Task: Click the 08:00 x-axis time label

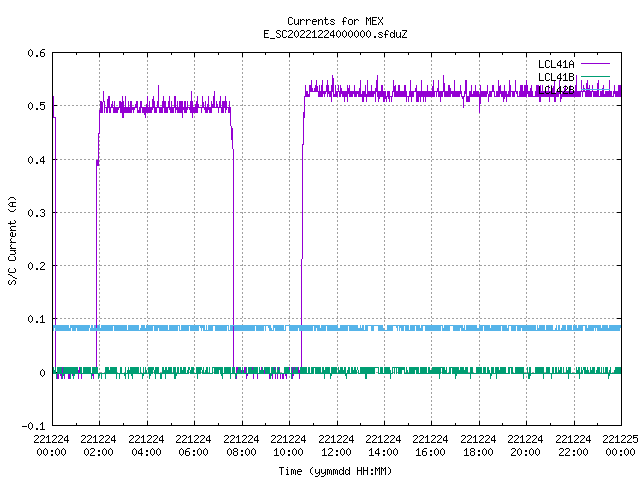Action: (x=241, y=452)
